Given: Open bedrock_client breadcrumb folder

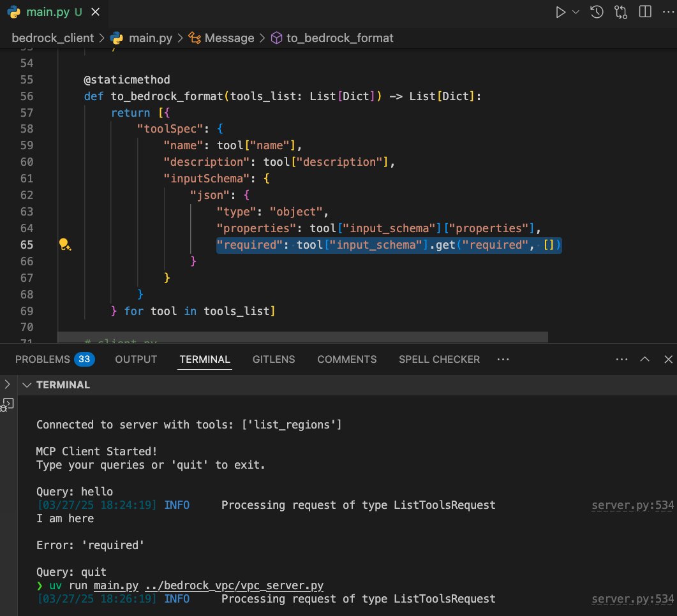Looking at the screenshot, I should 53,38.
